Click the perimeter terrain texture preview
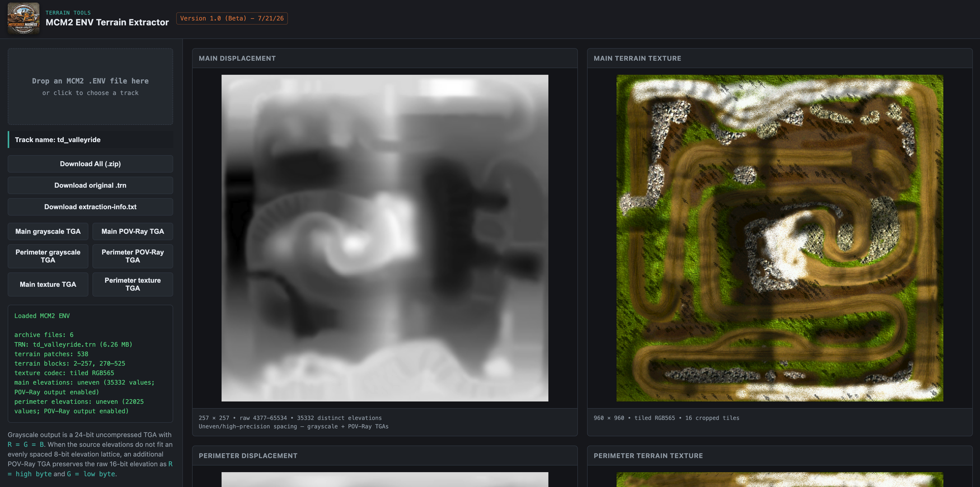Screen dimensions: 980x487 pyautogui.click(x=780, y=479)
